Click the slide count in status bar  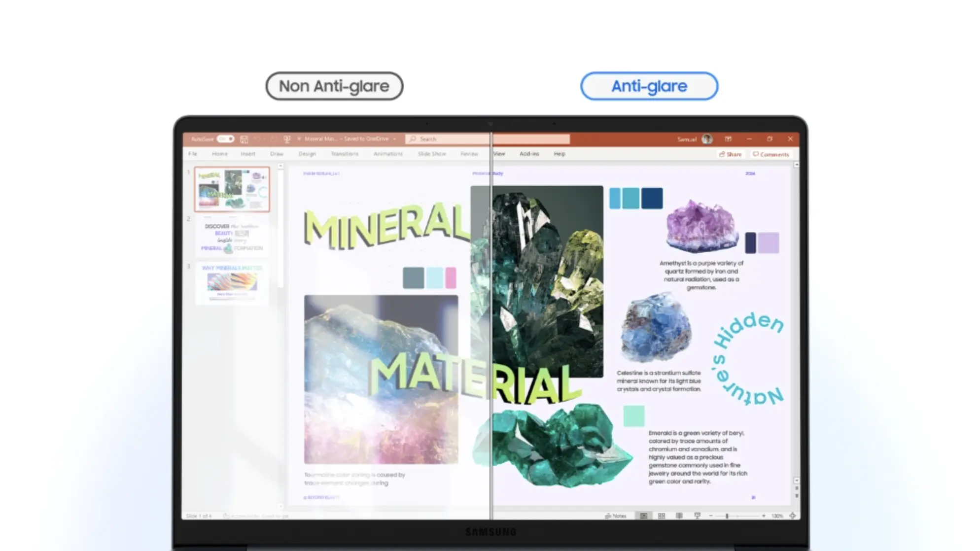(199, 516)
